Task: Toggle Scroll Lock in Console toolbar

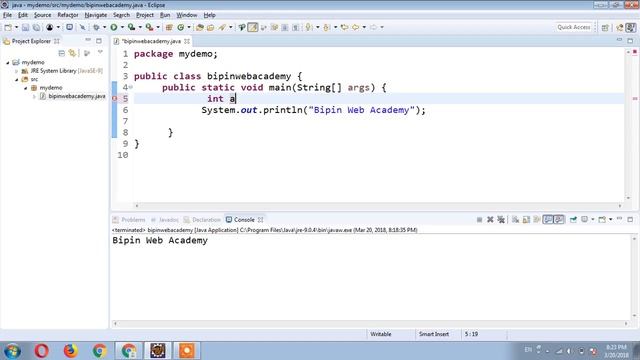Action: [x=526, y=220]
